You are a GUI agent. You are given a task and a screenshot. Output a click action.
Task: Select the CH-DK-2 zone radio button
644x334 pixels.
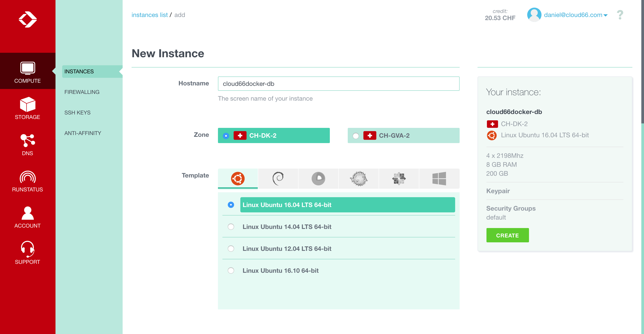(226, 136)
